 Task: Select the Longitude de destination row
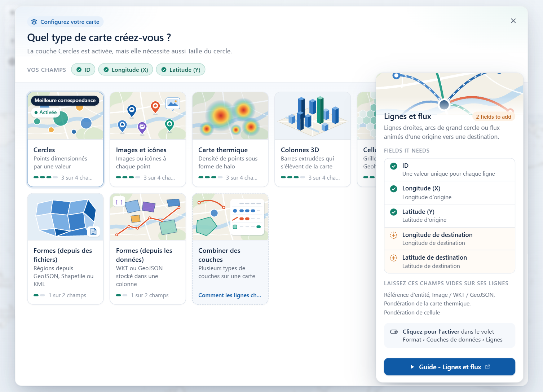[449, 239]
